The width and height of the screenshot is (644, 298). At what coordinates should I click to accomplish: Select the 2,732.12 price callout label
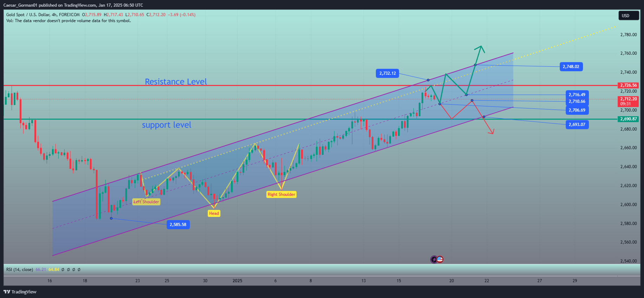387,73
